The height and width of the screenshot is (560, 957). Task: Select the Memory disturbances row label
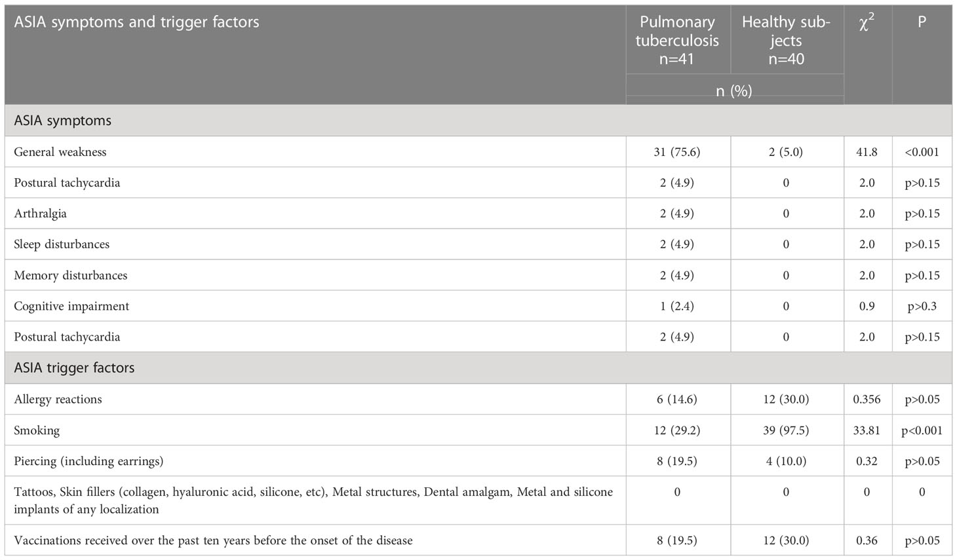point(70,275)
